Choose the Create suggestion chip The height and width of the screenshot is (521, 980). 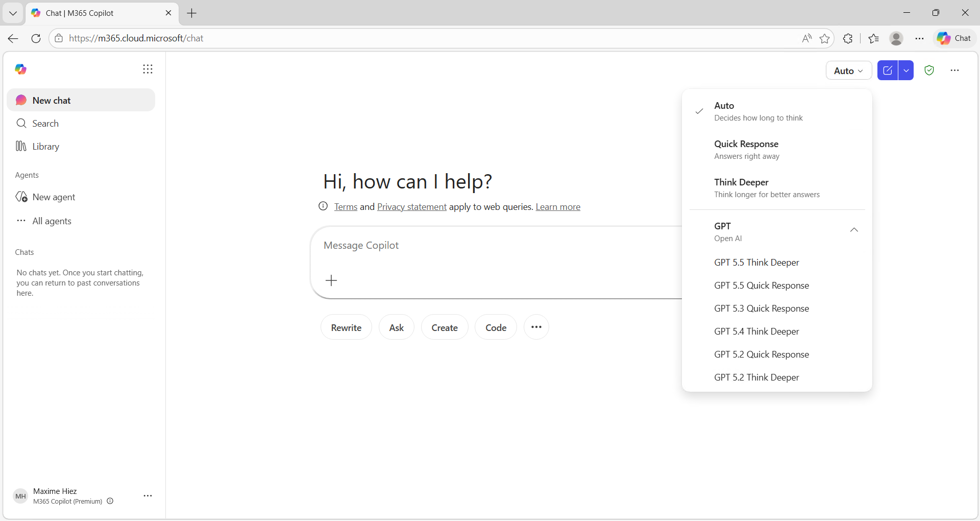click(445, 327)
